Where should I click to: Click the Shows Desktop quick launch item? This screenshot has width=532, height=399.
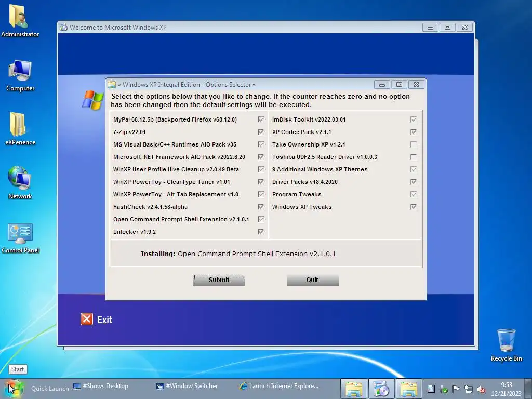tap(101, 386)
